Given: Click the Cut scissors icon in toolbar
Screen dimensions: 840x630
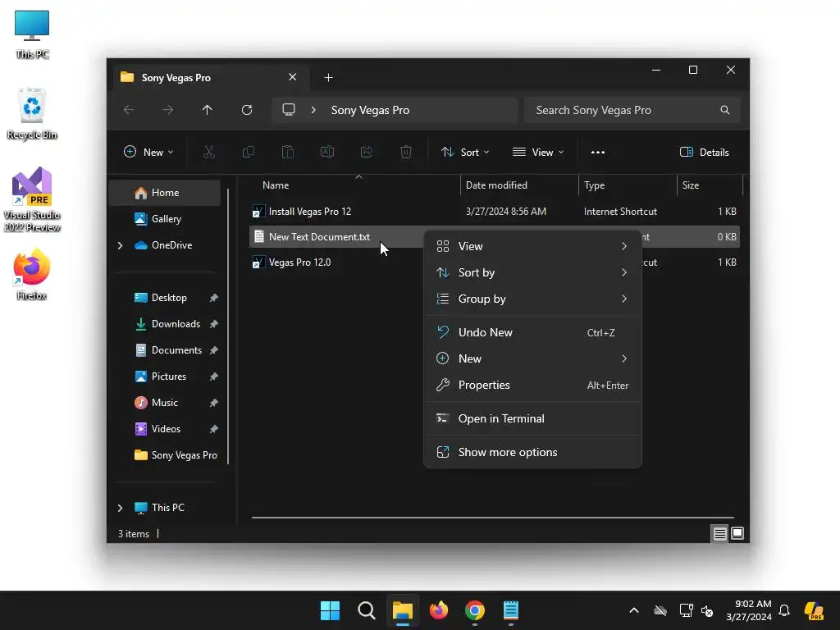Looking at the screenshot, I should pyautogui.click(x=209, y=152).
